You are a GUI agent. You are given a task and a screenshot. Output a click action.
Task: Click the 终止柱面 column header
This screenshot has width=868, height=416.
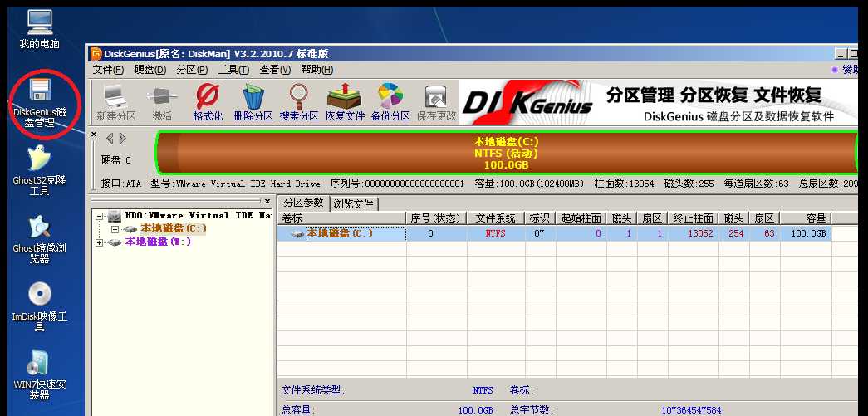click(693, 218)
